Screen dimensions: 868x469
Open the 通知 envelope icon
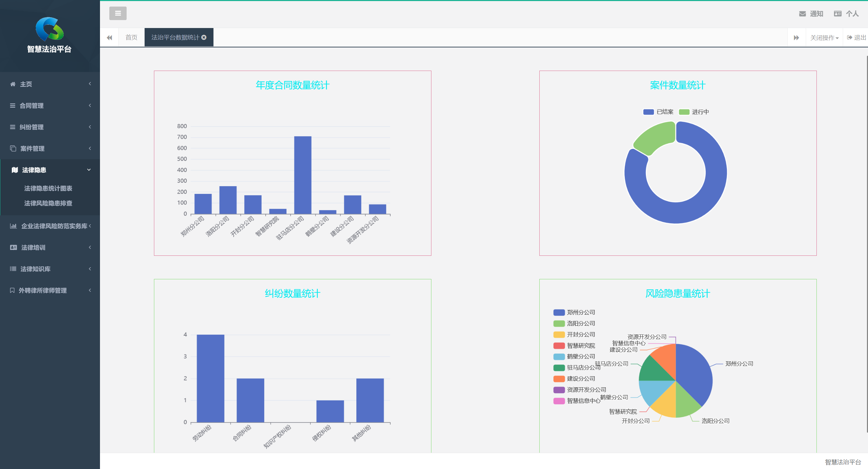[x=802, y=14]
